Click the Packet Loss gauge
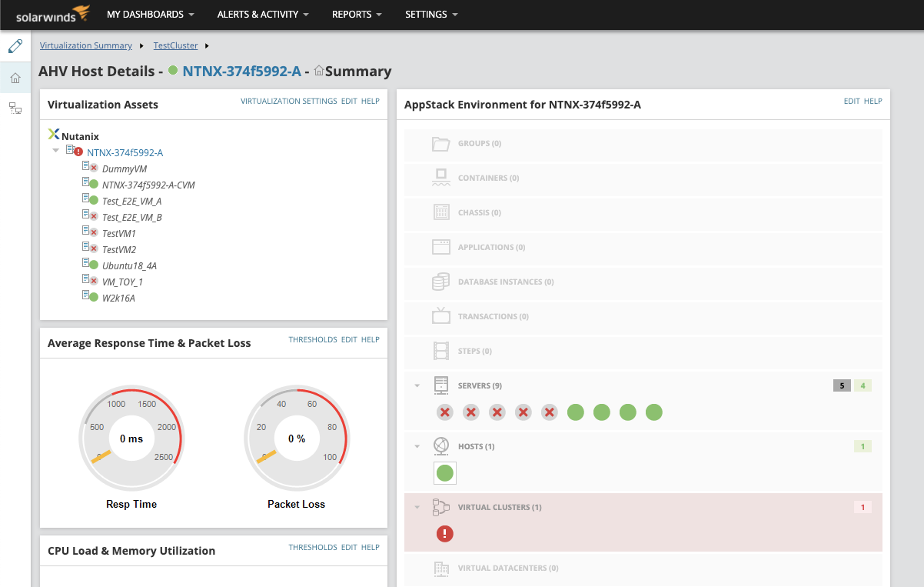 296,439
